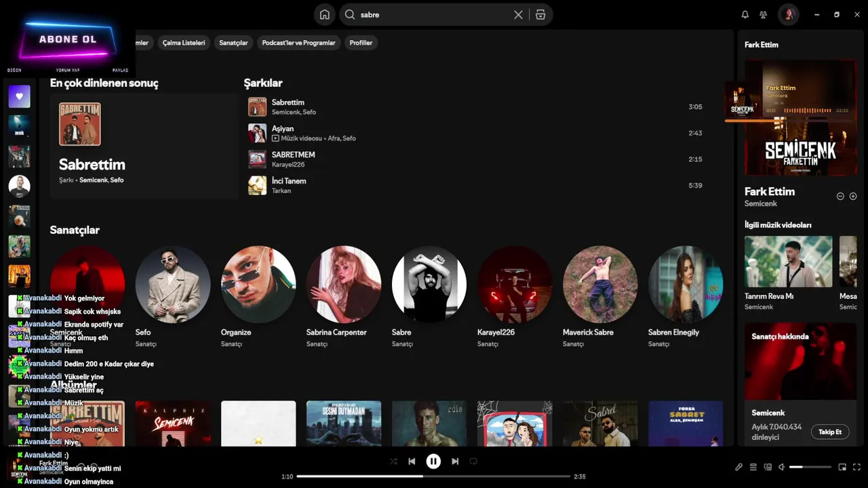
Task: Skip to next track
Action: pos(455,462)
